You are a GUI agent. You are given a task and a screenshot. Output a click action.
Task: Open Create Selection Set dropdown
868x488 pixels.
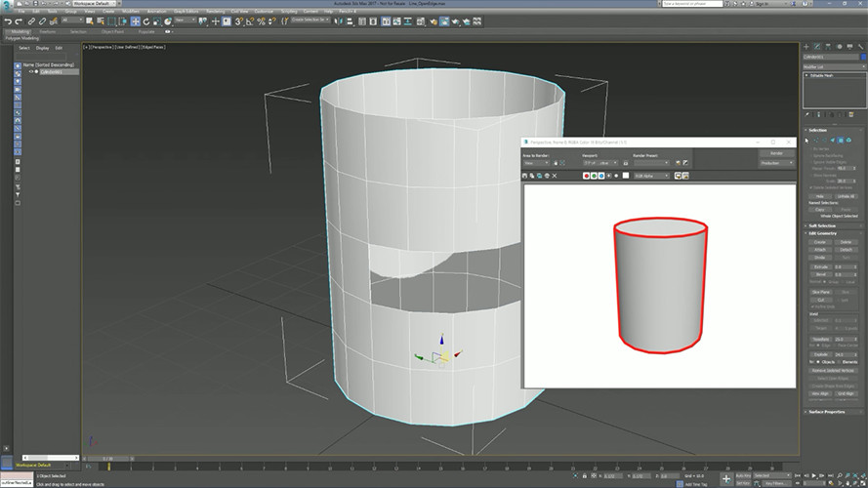tap(310, 20)
